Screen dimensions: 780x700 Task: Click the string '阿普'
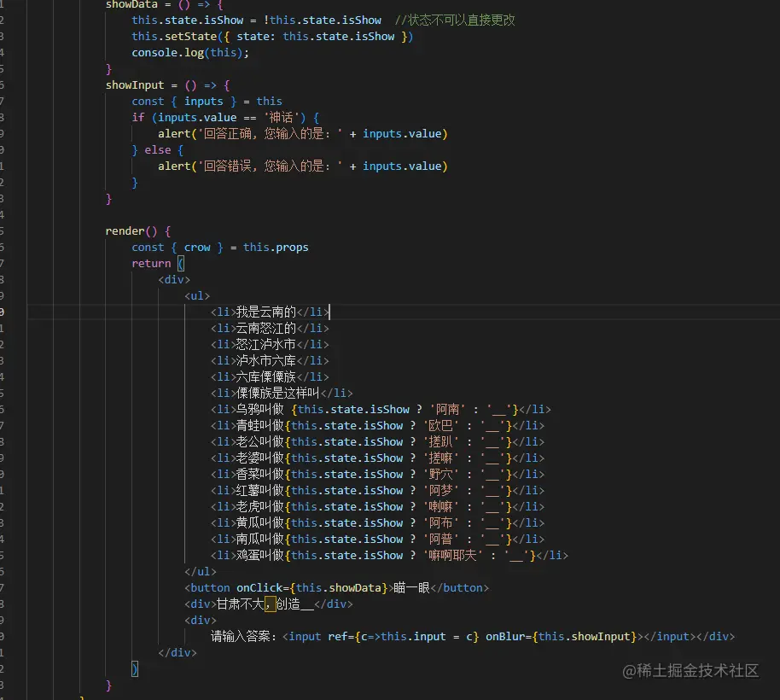tap(440, 540)
